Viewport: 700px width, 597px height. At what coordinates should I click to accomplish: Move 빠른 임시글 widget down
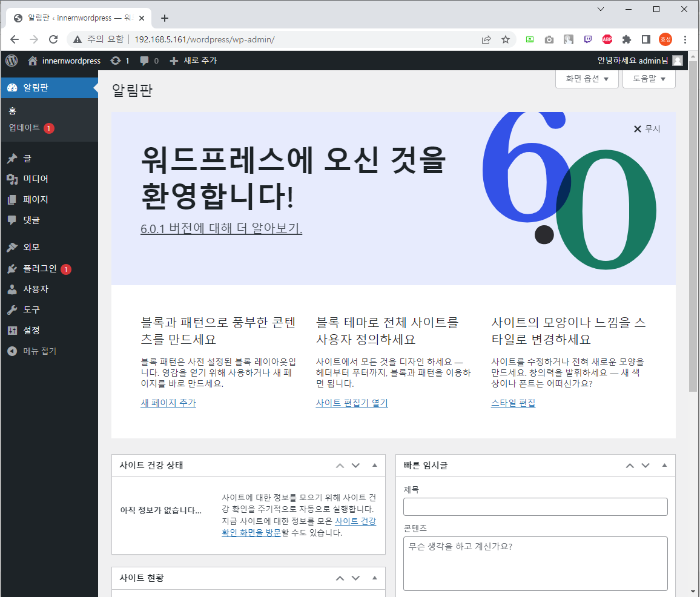click(x=646, y=466)
